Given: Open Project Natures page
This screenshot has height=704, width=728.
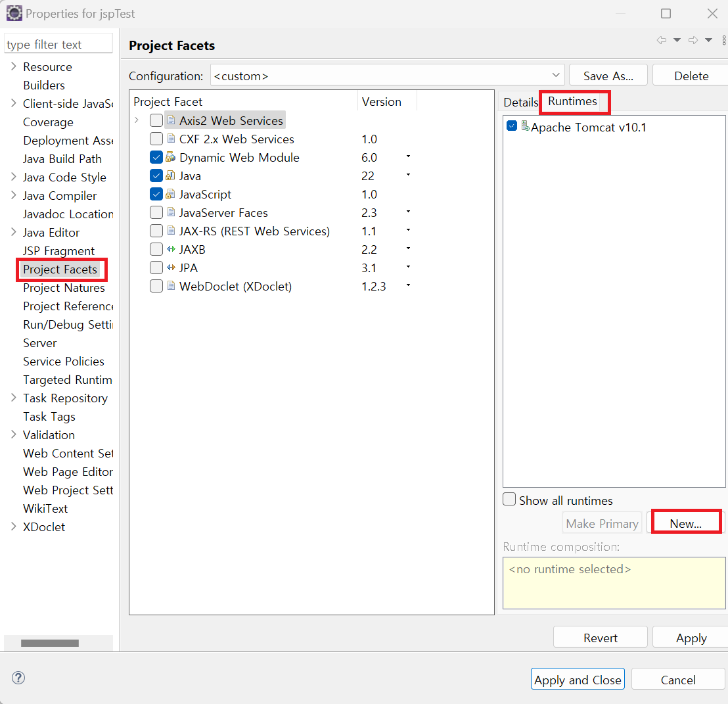Looking at the screenshot, I should [x=64, y=288].
